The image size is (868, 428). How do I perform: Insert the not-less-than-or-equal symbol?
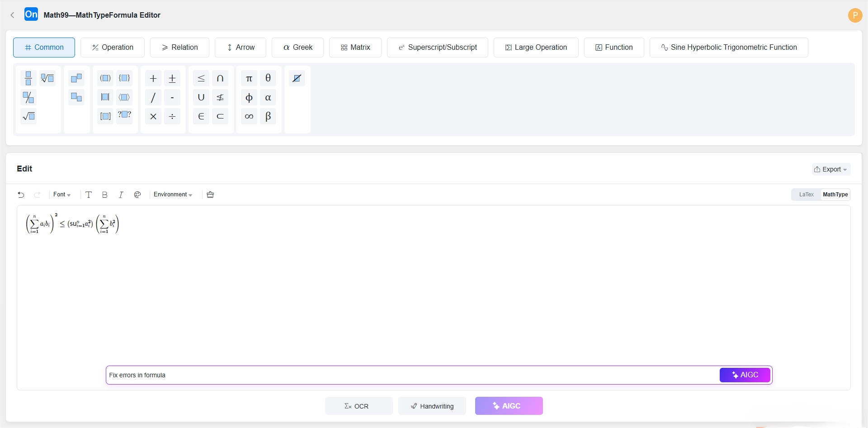(220, 97)
